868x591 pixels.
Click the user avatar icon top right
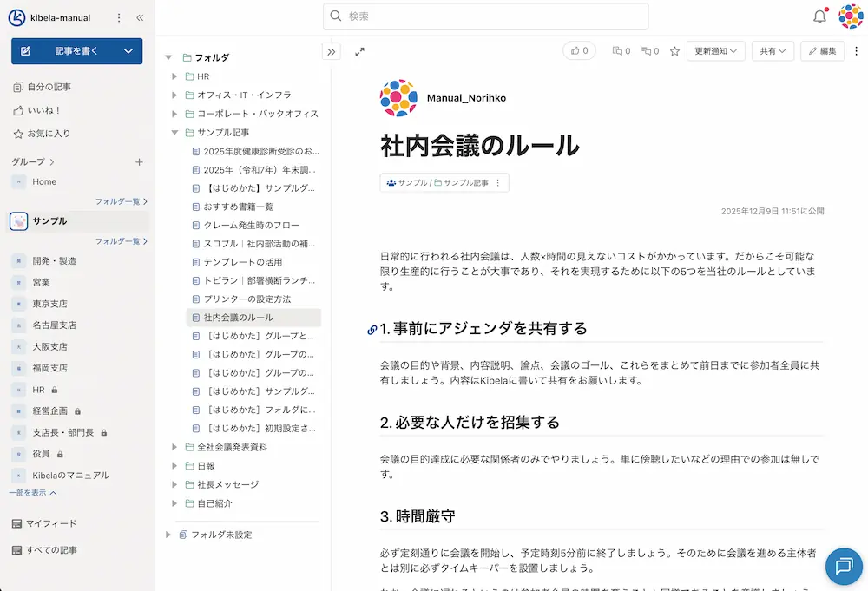[849, 16]
